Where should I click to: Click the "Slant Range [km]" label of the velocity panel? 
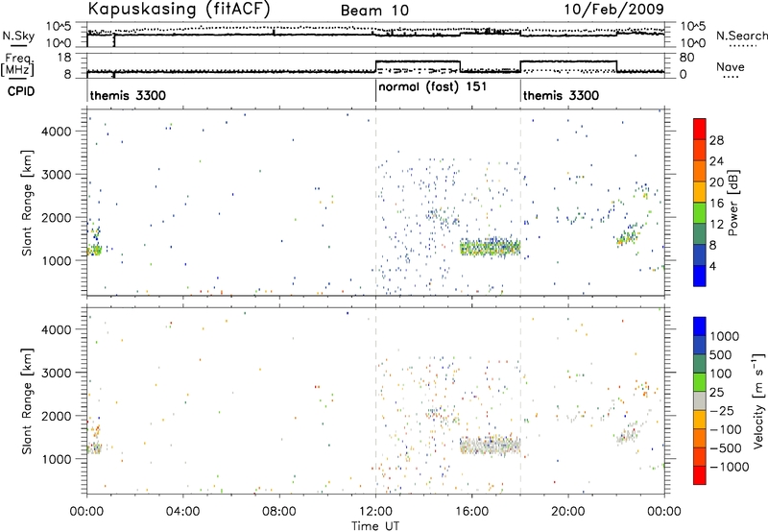tap(27, 400)
